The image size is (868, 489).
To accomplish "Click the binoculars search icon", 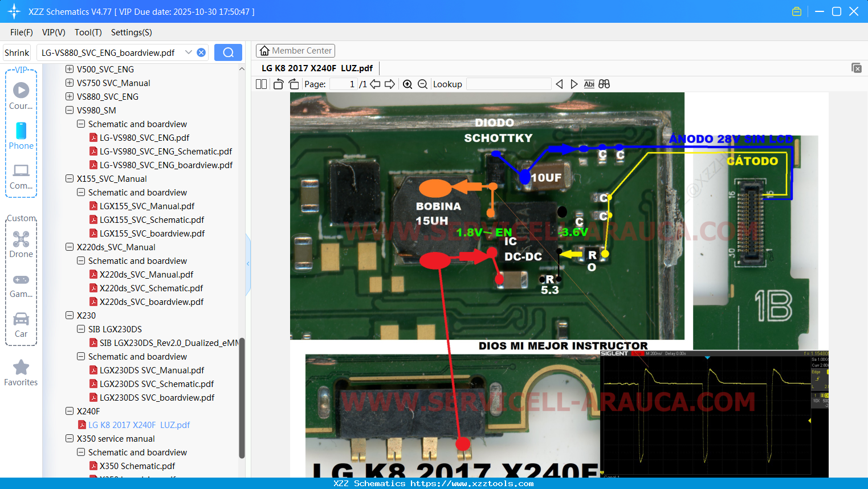I will pos(604,84).
